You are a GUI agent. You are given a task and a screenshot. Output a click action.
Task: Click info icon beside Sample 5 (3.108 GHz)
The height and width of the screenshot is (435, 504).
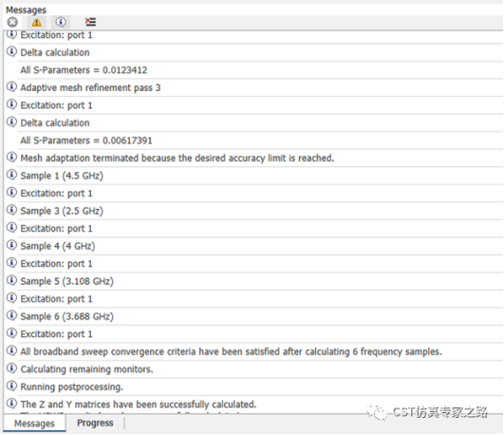click(x=12, y=280)
